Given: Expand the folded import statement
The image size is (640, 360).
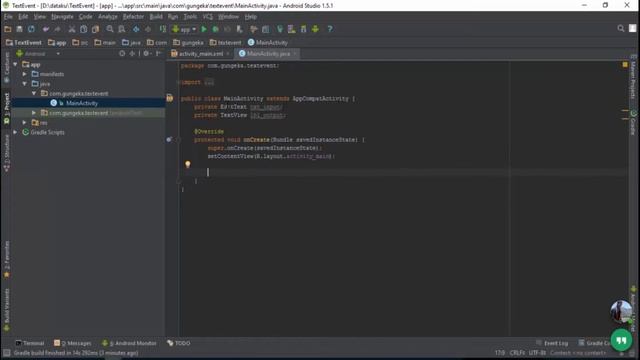Looking at the screenshot, I should 209,82.
